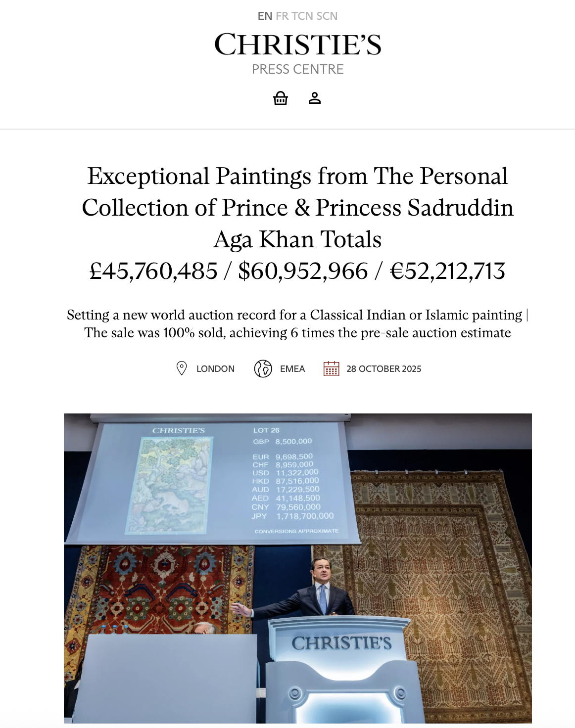
Task: Click the Christie's podium lettering in photo
Action: 341,643
